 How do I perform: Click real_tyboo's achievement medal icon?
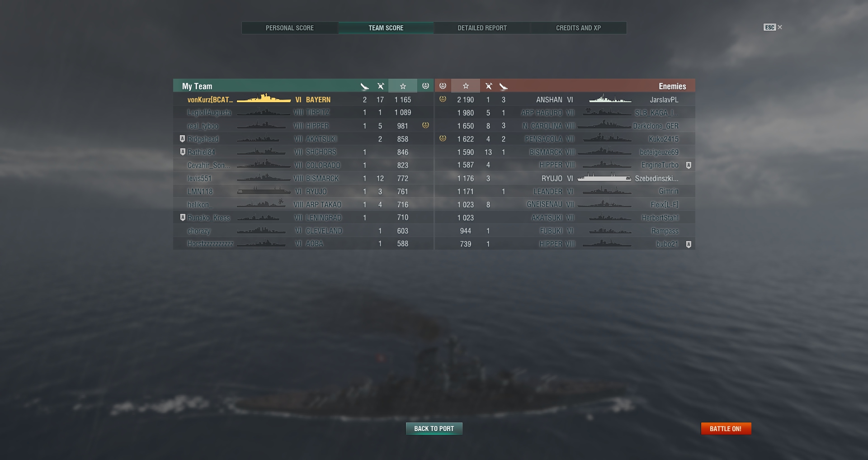425,125
